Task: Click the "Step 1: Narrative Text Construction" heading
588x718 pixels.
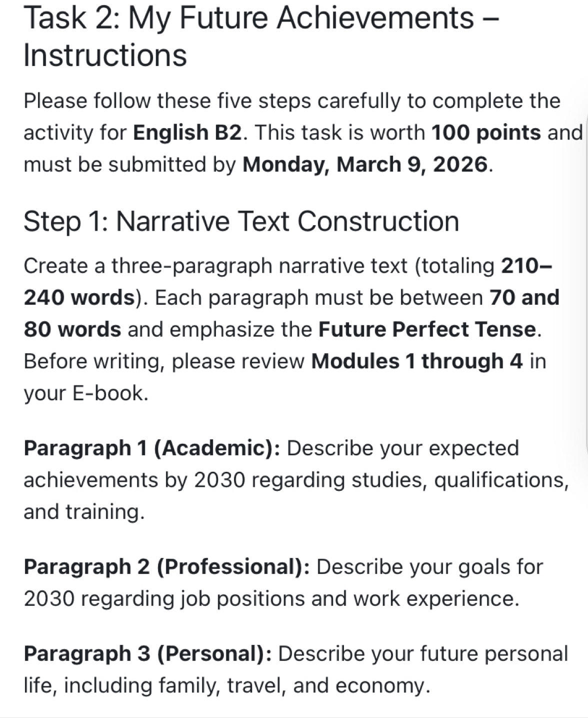Action: [x=241, y=221]
